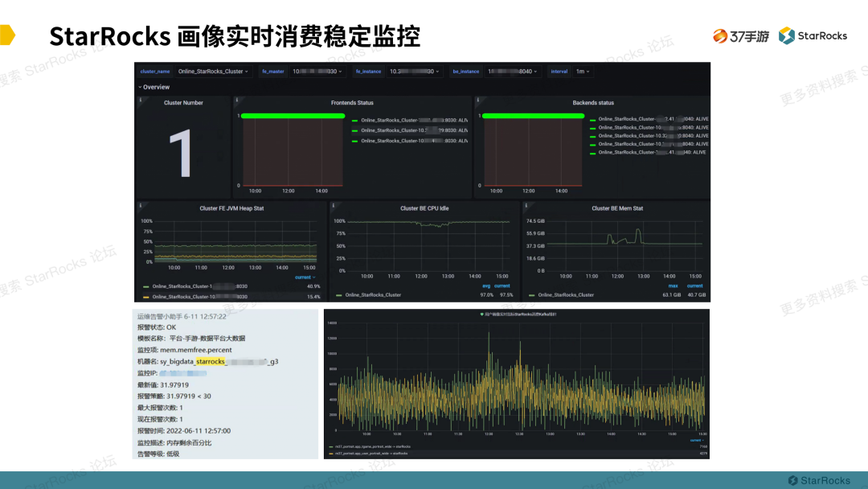This screenshot has width=868, height=489.
Task: Toggle fifth Backends status legend series
Action: [652, 152]
